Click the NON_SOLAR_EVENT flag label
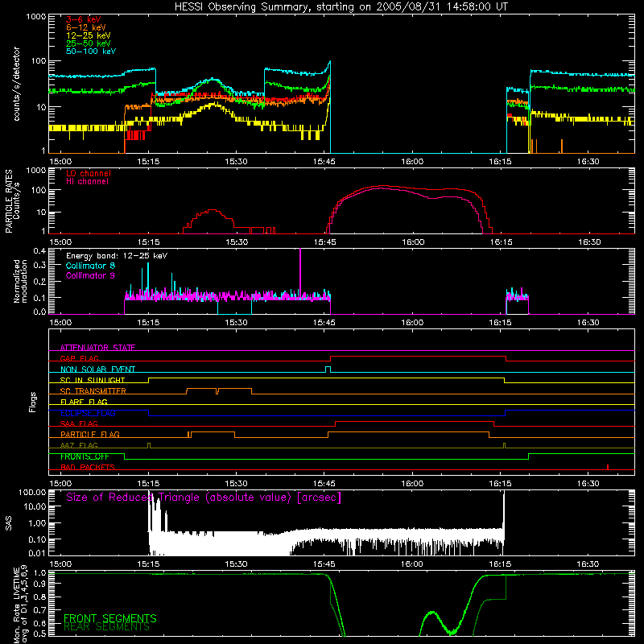The height and width of the screenshot is (644, 644). (x=97, y=369)
